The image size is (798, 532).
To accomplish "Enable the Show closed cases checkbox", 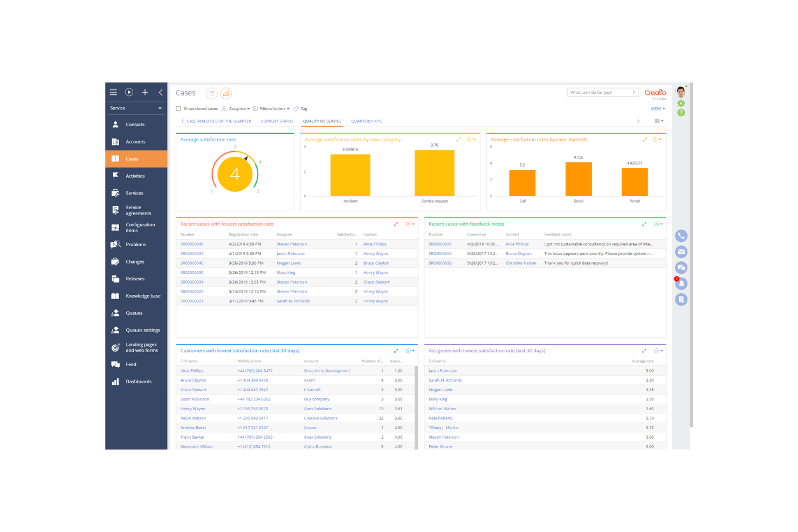I will [x=178, y=108].
